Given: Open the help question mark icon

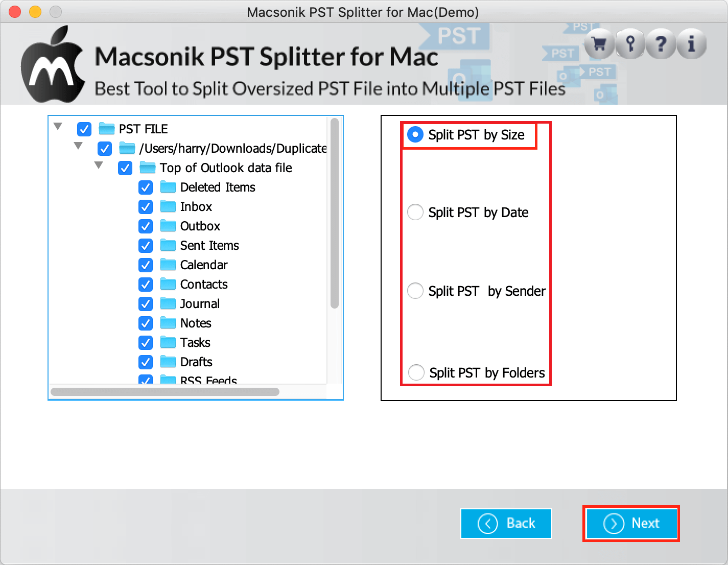Looking at the screenshot, I should (661, 45).
